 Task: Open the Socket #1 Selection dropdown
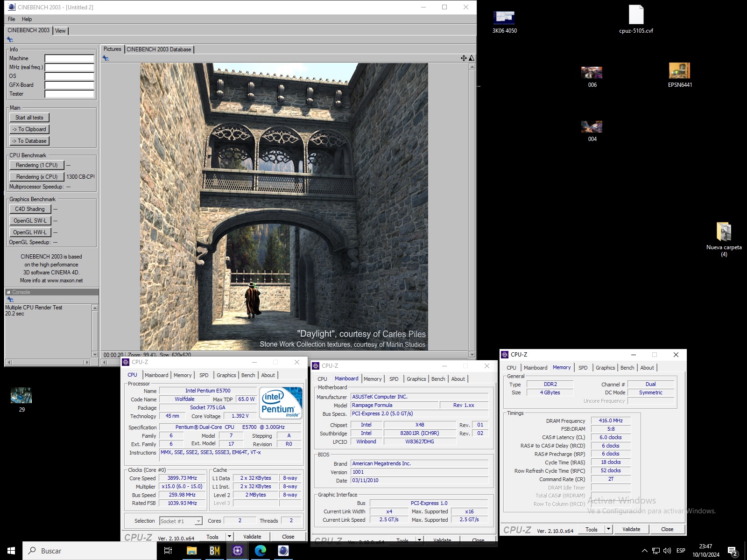(181, 521)
